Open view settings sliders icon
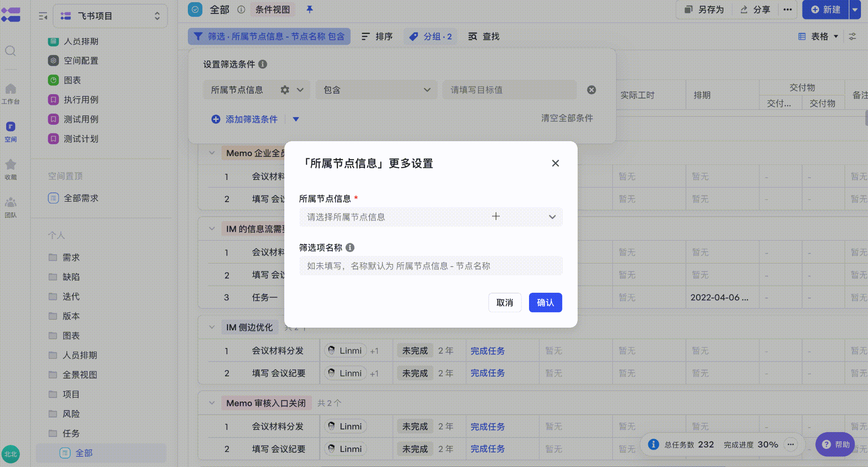The image size is (868, 467). [853, 36]
